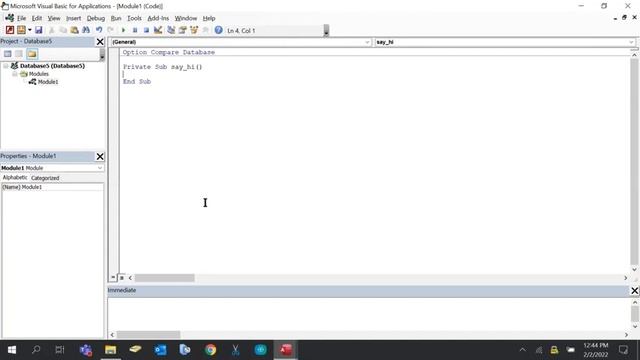Screen dimensions: 640x360
Task: Click the Insert Module toolbar icon
Action: 21,30
